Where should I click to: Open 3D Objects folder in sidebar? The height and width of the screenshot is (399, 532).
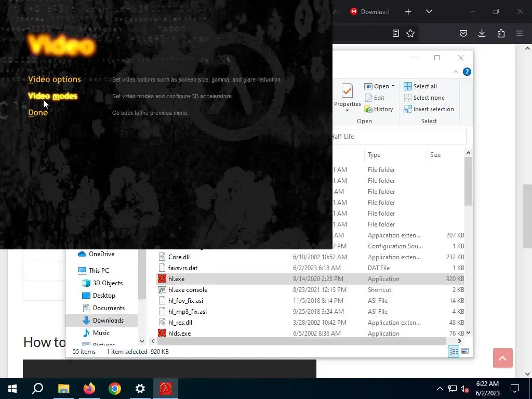102,283
